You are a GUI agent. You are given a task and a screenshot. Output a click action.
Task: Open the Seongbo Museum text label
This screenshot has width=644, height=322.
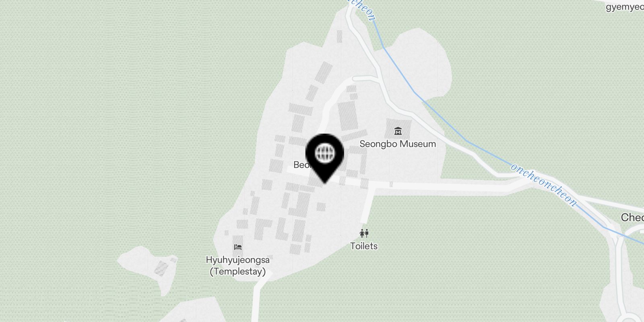(398, 144)
